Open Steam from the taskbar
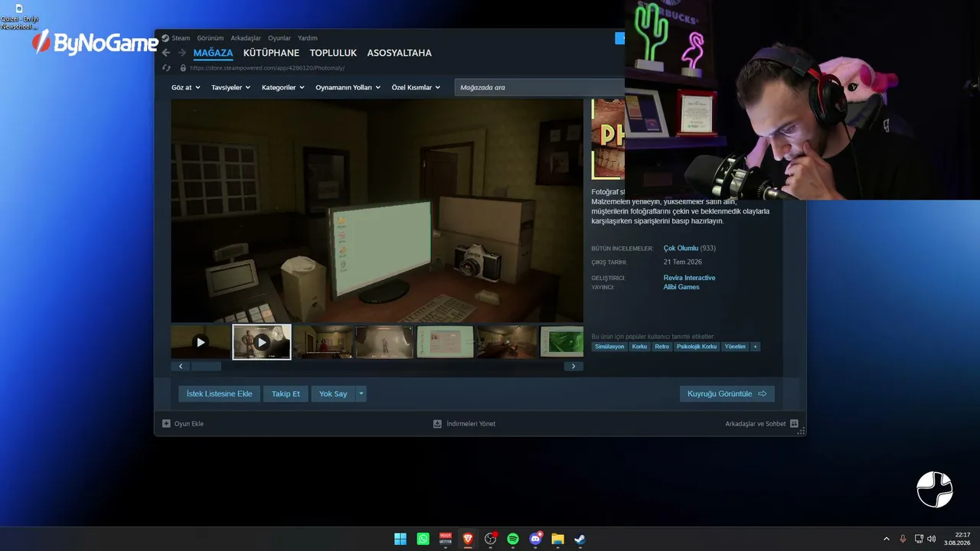Screen dimensions: 980x551 pyautogui.click(x=580, y=539)
